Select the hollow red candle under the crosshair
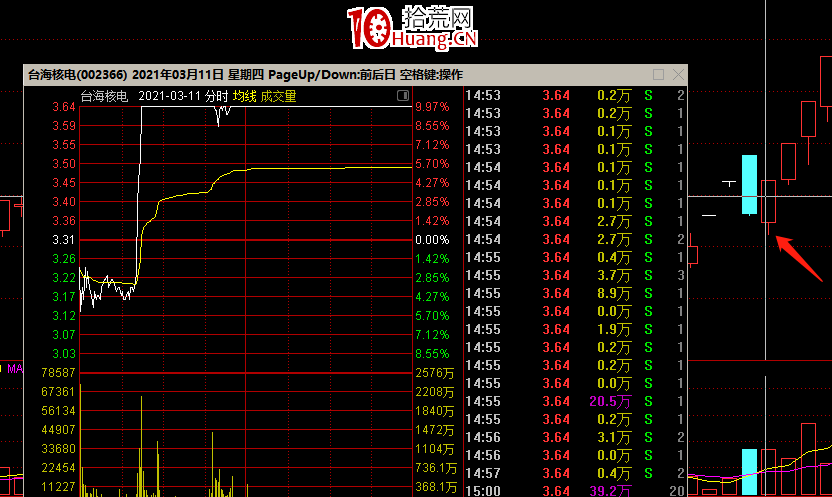 click(768, 202)
